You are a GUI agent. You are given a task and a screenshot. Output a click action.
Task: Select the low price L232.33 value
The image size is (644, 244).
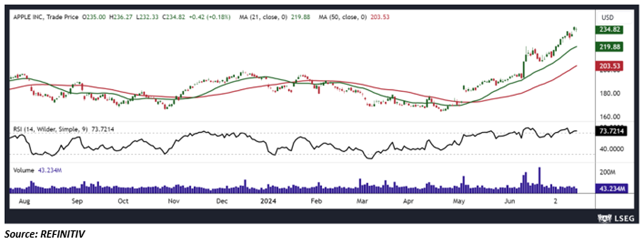[x=147, y=17]
